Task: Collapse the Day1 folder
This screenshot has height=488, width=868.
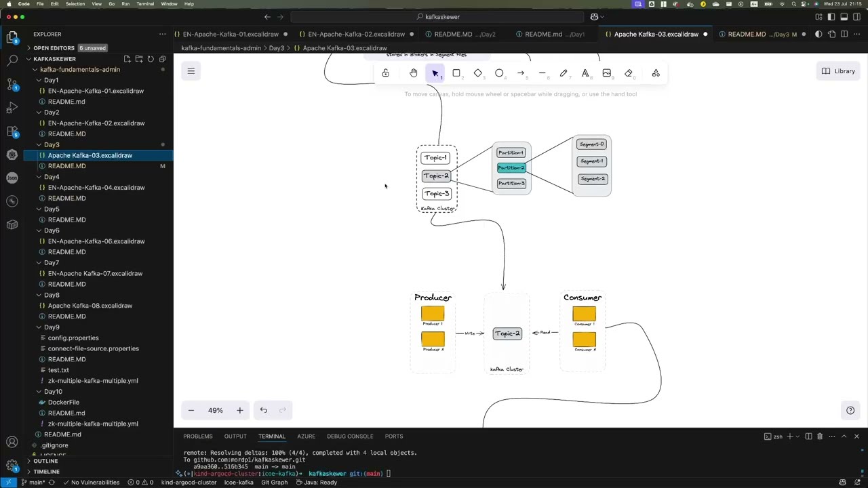Action: click(x=52, y=80)
